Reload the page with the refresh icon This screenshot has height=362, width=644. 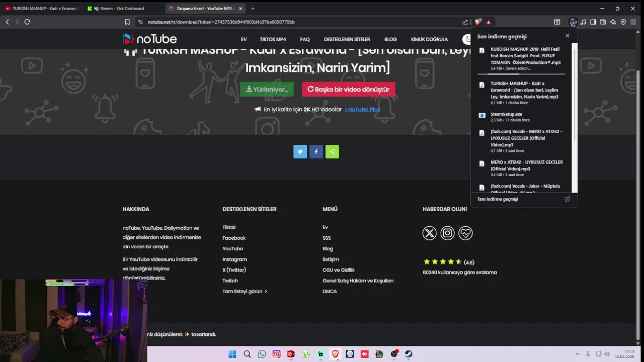point(27,22)
